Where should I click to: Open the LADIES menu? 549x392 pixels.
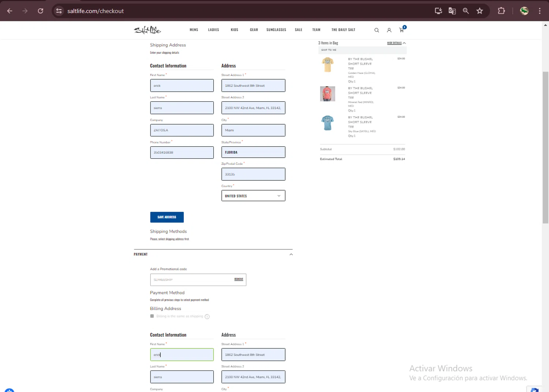click(214, 30)
